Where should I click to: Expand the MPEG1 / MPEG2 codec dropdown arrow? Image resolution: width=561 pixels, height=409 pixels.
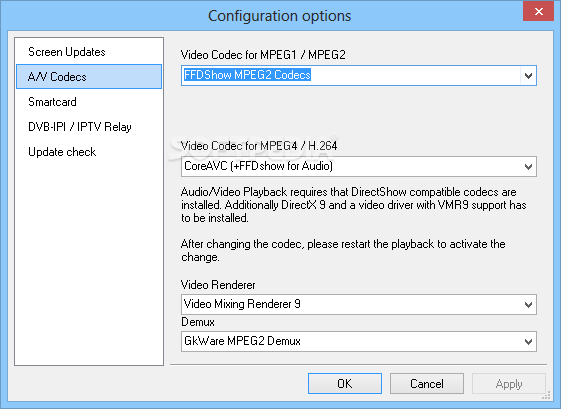click(x=528, y=76)
